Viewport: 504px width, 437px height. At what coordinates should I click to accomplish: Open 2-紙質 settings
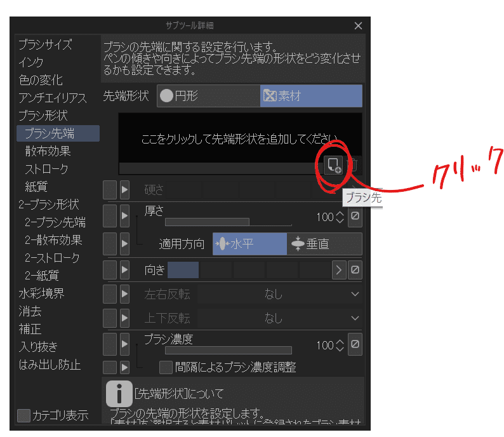click(x=42, y=276)
